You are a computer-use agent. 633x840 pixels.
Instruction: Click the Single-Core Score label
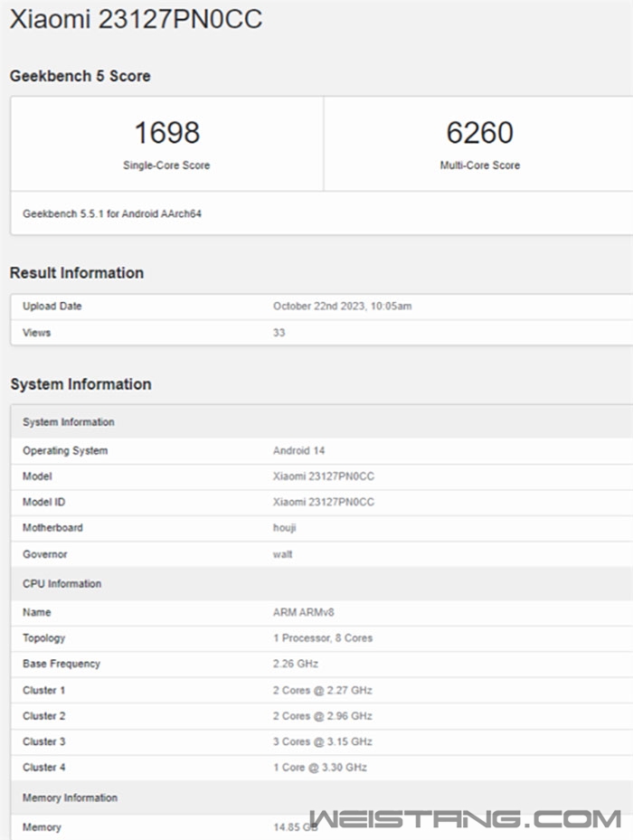tap(166, 165)
